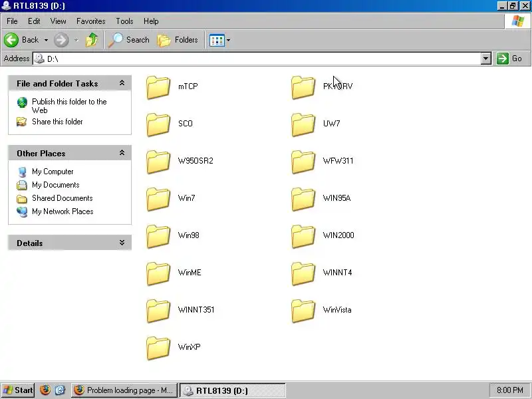Select the PKTDRV folder icon
The height and width of the screenshot is (399, 532).
(303, 87)
